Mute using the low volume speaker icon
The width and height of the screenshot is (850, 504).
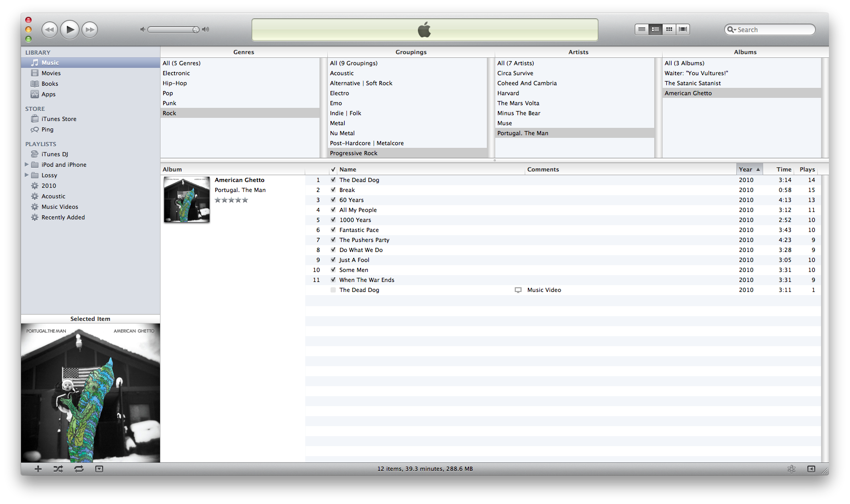143,29
